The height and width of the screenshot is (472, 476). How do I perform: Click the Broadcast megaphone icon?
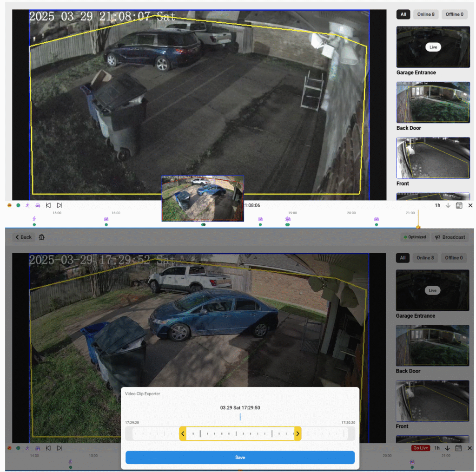pyautogui.click(x=437, y=237)
